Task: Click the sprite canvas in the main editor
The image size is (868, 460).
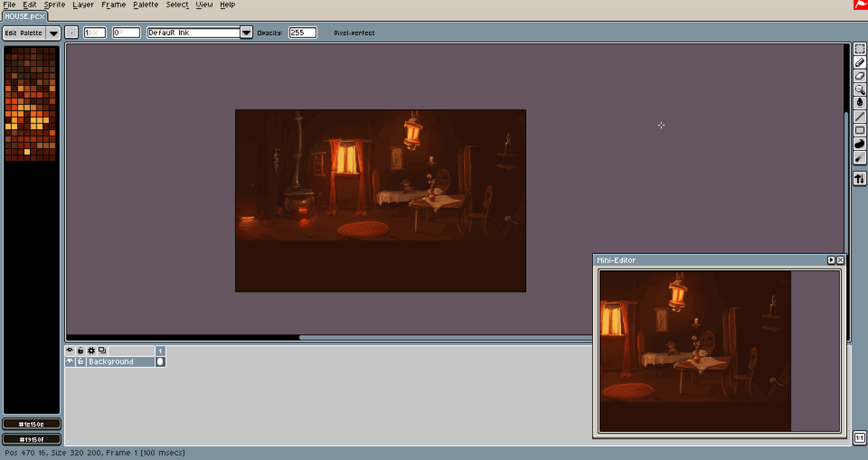Action: click(x=380, y=201)
